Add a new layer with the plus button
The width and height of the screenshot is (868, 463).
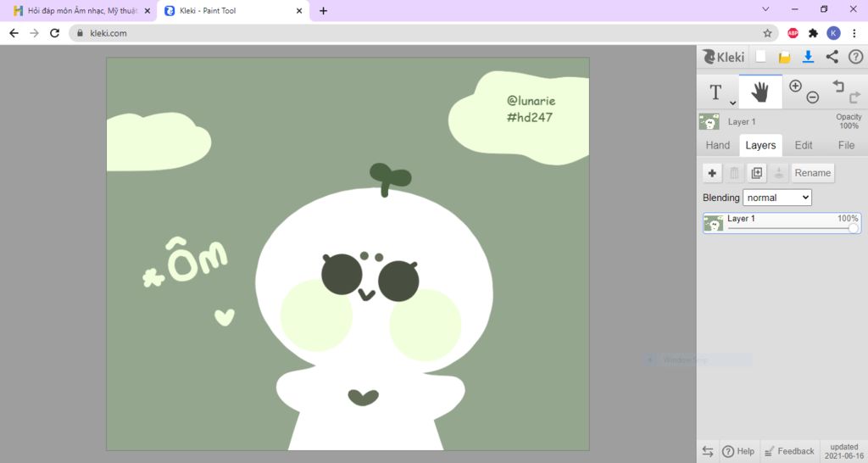tap(712, 173)
